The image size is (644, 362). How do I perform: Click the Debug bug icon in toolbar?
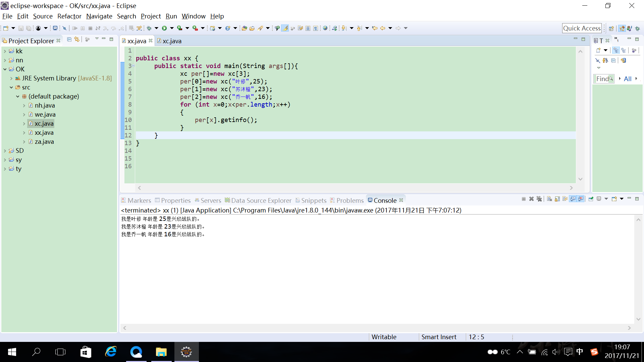(x=149, y=28)
